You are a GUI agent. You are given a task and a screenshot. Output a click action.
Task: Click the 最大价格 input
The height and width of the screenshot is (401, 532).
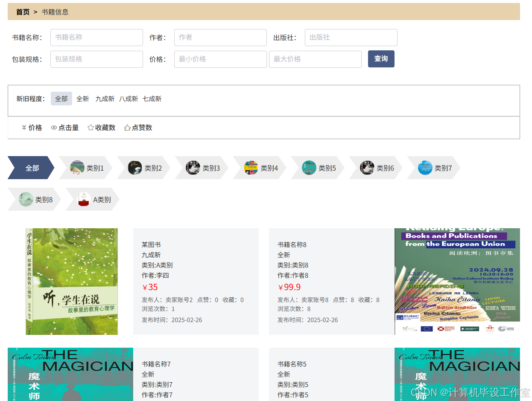click(315, 59)
